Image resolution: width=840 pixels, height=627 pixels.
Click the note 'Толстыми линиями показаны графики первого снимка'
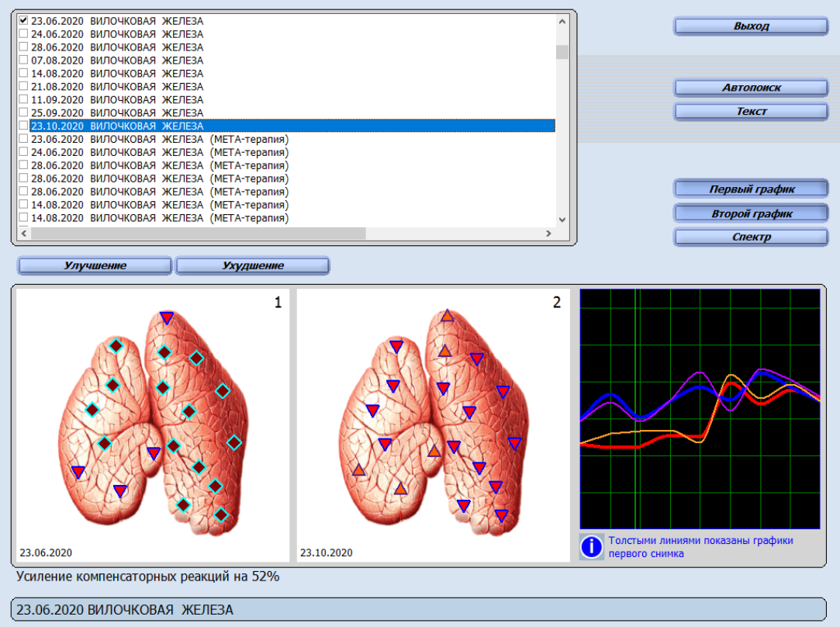point(700,546)
